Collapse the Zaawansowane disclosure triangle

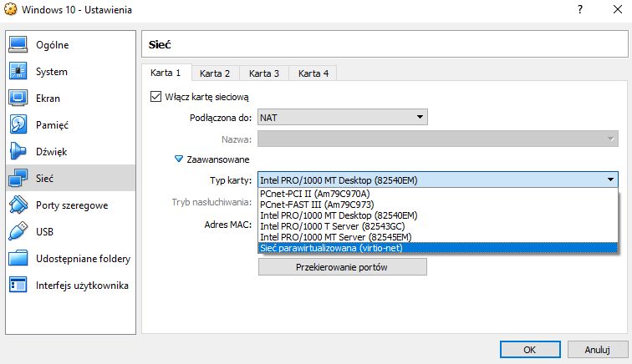click(179, 159)
